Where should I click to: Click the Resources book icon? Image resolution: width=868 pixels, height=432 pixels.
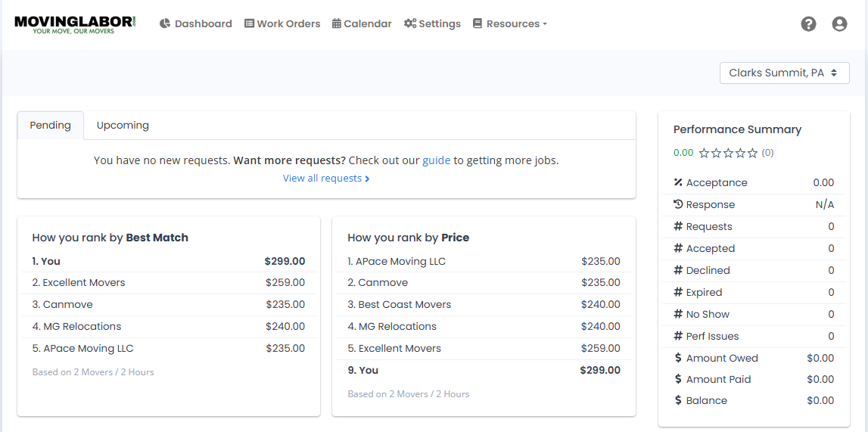[x=478, y=23]
